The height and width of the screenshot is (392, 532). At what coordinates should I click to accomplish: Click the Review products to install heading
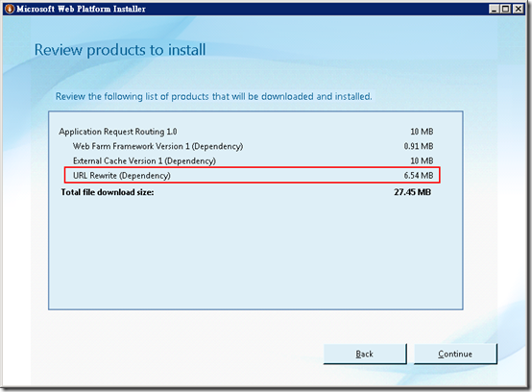tap(120, 50)
